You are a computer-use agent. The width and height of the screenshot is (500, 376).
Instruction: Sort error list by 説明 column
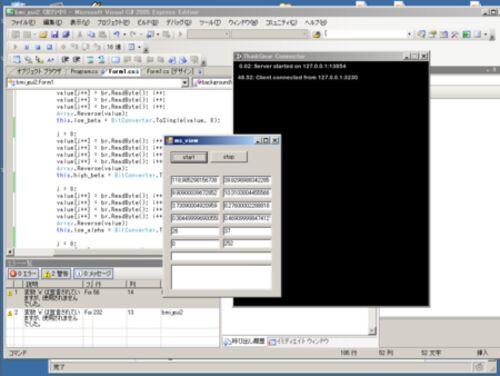53,284
